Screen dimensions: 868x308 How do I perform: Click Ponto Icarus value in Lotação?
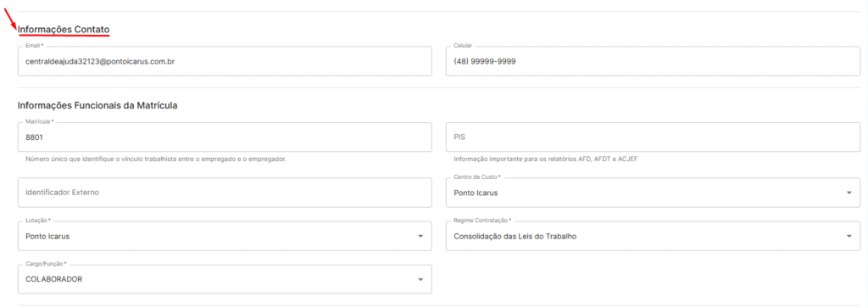point(47,237)
